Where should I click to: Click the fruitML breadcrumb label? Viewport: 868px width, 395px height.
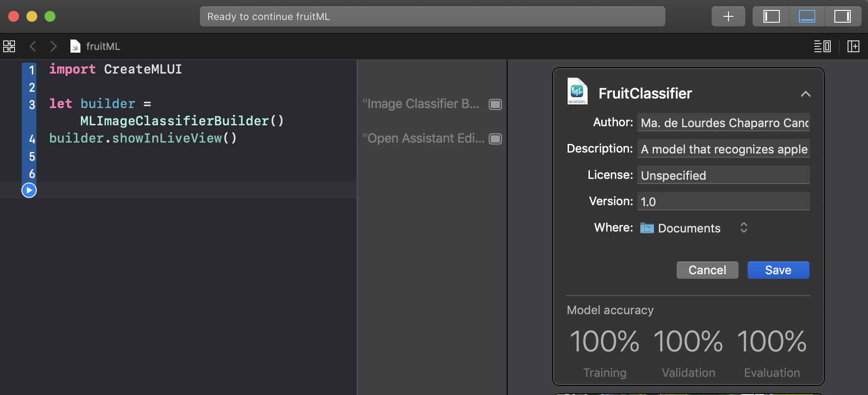[x=103, y=46]
